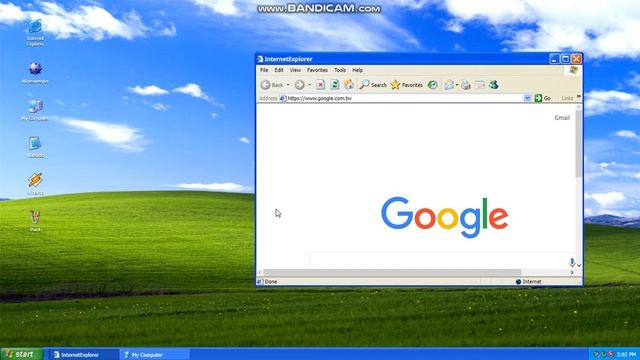Click the Edit page icon after Print
The image size is (640, 360).
(x=480, y=85)
